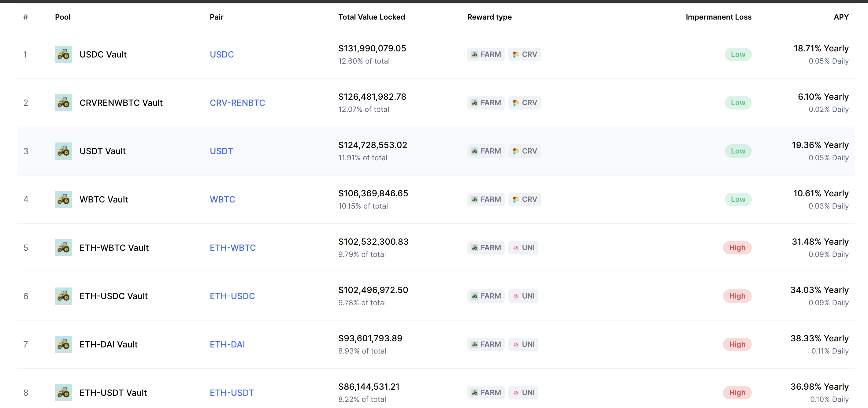Screen dimensions: 868x408
Task: Click the tractor icon for WBTC Vault
Action: click(x=63, y=199)
